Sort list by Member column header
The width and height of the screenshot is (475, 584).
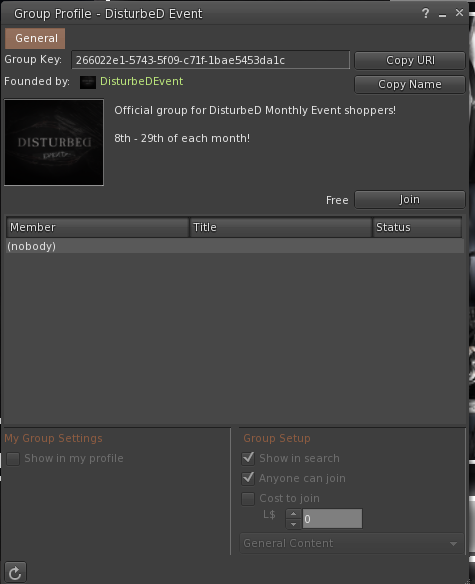tap(98, 227)
